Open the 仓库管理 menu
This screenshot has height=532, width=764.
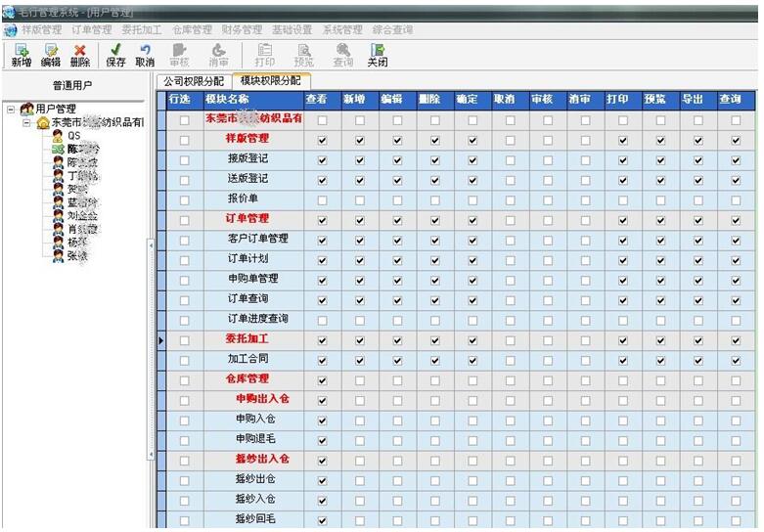192,29
